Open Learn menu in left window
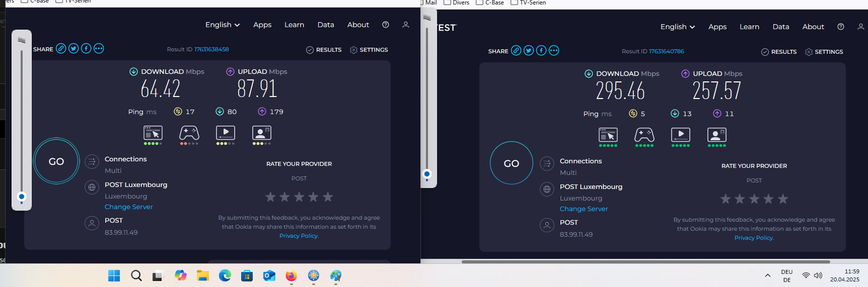Screen dimensions: 868x287 [294, 25]
